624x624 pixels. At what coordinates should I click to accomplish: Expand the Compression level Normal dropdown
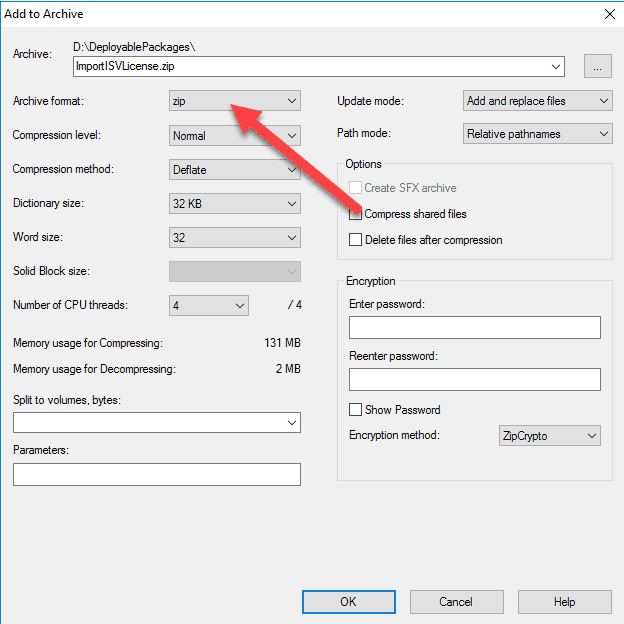[x=234, y=136]
